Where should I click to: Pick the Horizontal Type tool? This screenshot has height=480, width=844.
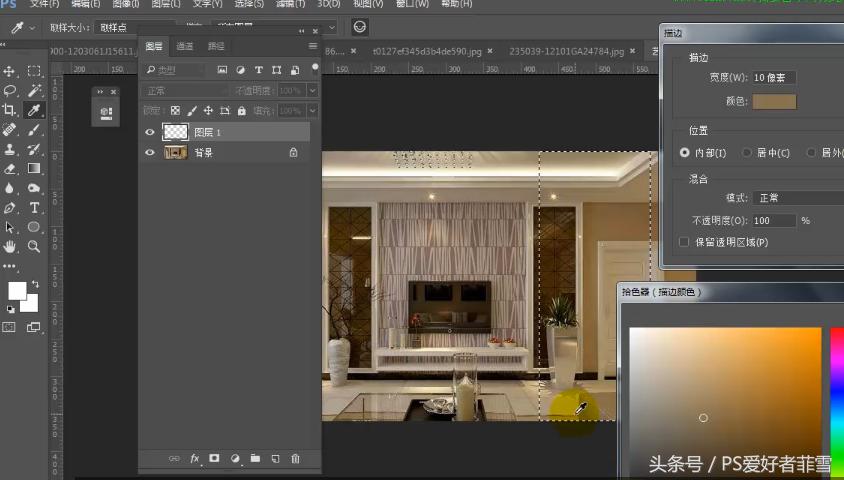click(34, 207)
